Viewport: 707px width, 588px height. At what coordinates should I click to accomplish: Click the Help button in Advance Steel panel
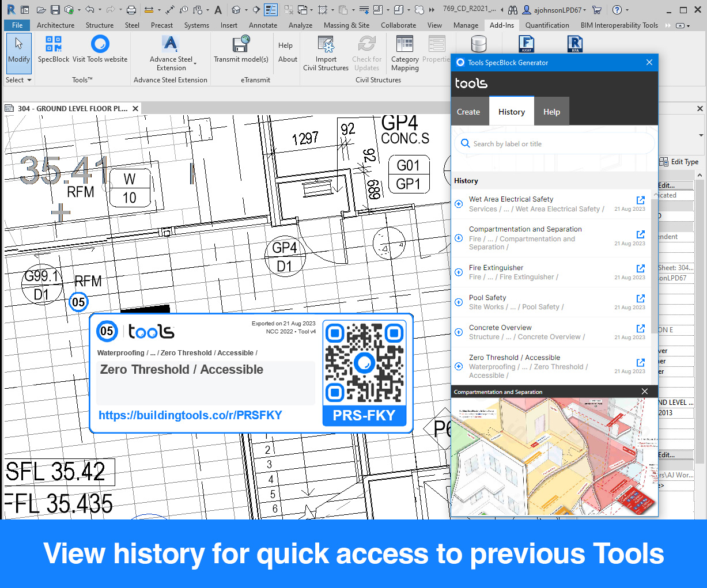pyautogui.click(x=285, y=45)
